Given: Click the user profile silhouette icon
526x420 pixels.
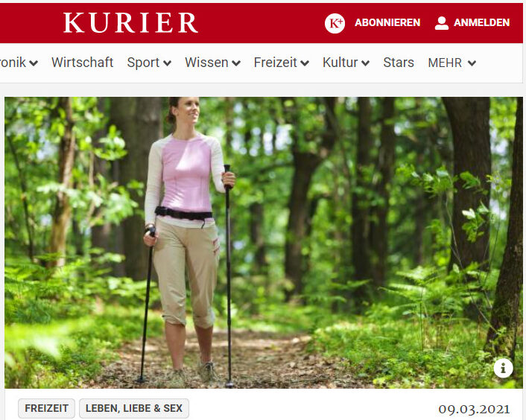Looking at the screenshot, I should click(x=442, y=23).
